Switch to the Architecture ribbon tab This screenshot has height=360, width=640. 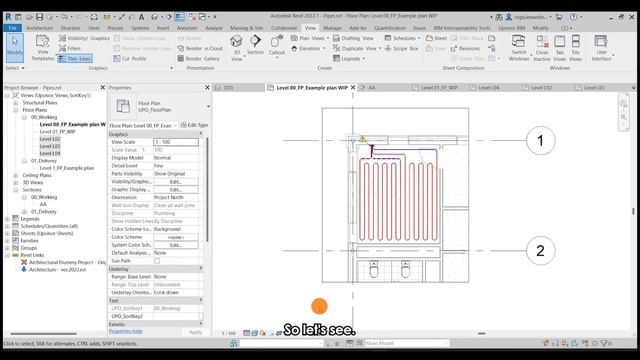click(40, 28)
